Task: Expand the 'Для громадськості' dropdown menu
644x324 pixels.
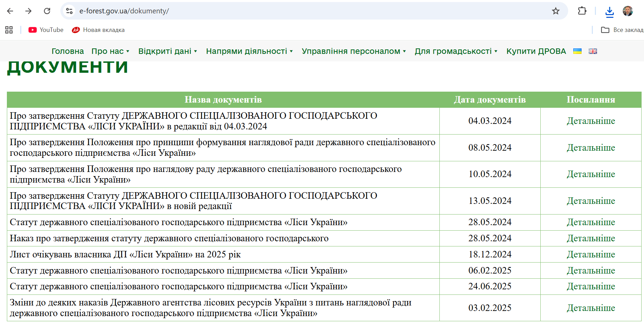Action: click(456, 51)
